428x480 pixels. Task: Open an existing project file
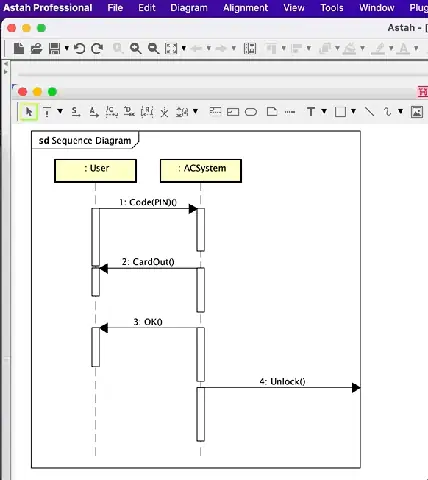[x=36, y=49]
